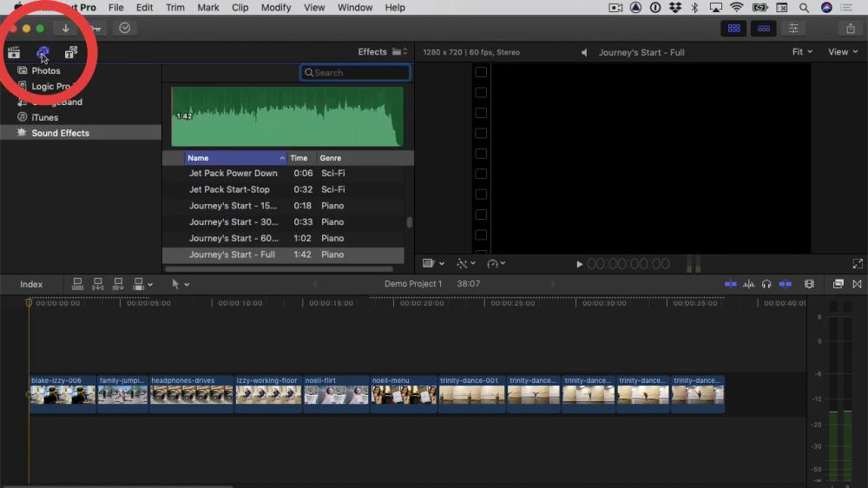The image size is (868, 488).
Task: Click the viewer timecode display
Action: coord(628,264)
